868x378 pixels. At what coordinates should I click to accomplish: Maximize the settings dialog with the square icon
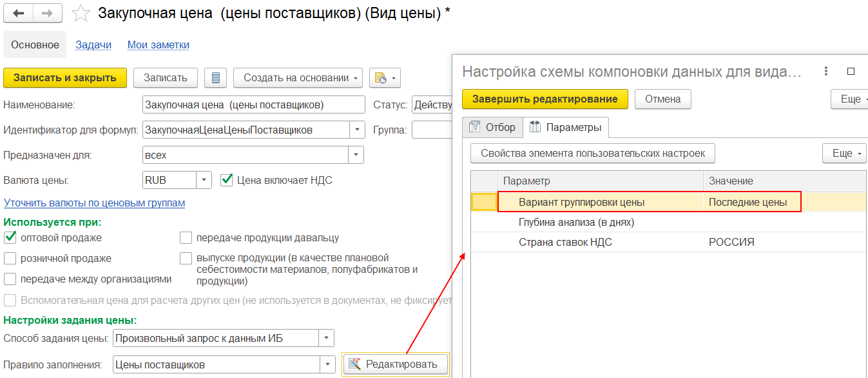[851, 72]
